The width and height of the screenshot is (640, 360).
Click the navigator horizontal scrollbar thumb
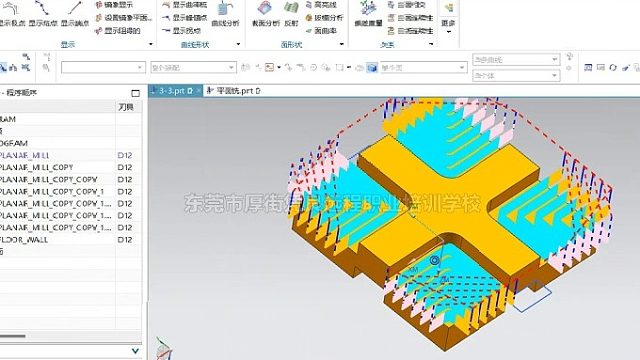pos(13,336)
